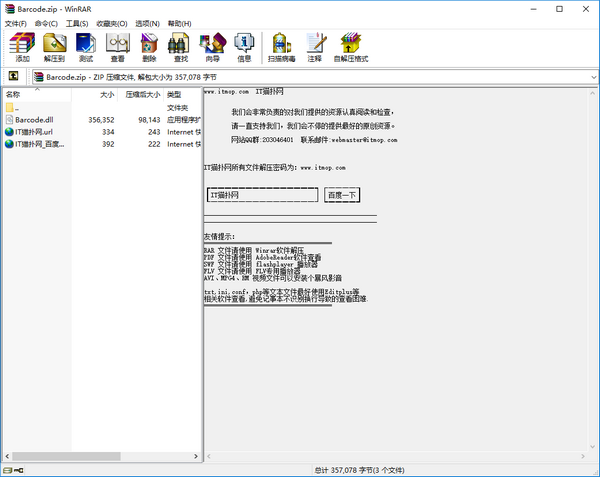Run the 测试 (Test) archive tool
The width and height of the screenshot is (600, 477).
pyautogui.click(x=86, y=47)
